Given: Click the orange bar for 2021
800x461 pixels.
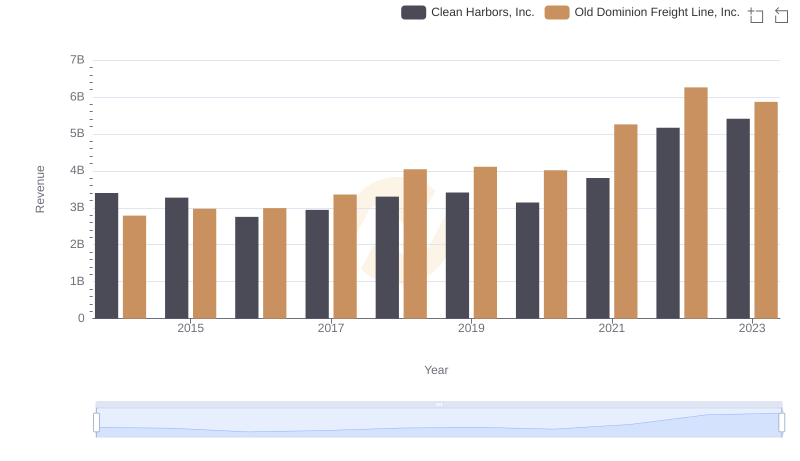Looking at the screenshot, I should pyautogui.click(x=626, y=221).
